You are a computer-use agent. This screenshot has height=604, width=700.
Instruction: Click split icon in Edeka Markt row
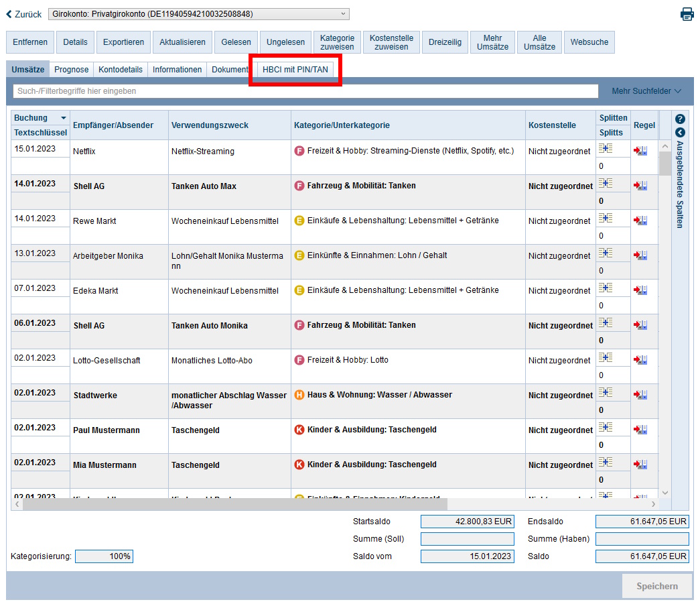(606, 288)
